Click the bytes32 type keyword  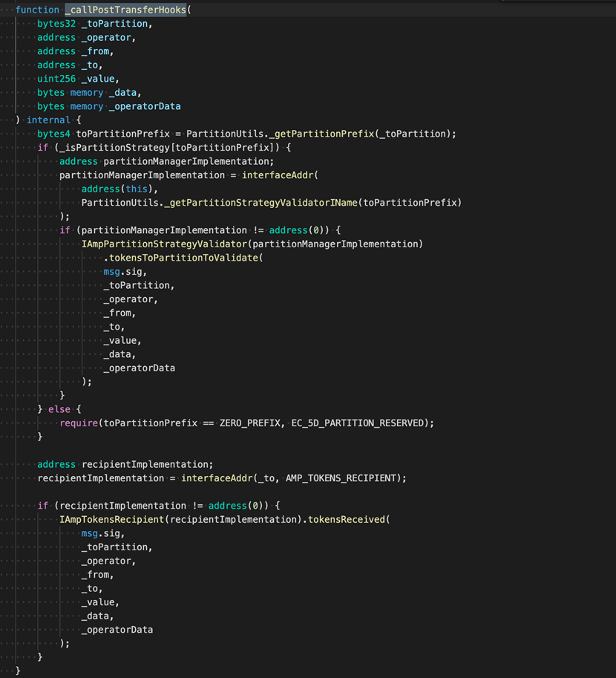tap(56, 24)
